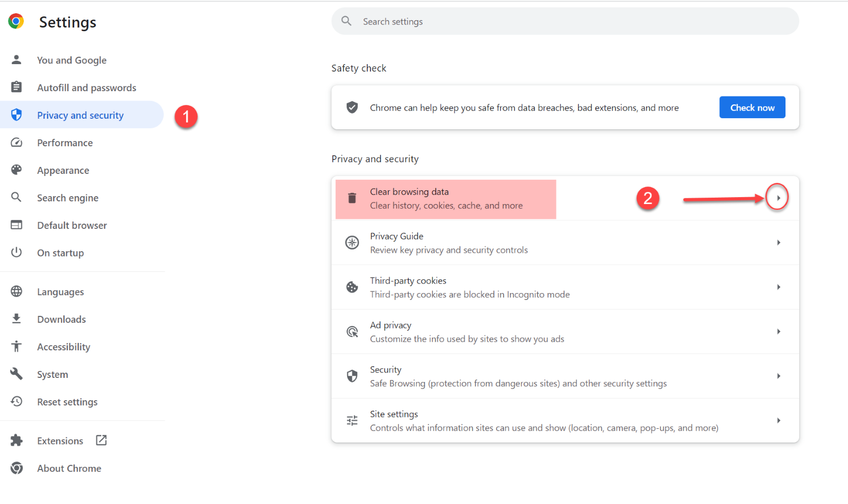The width and height of the screenshot is (848, 504).
Task: Open the Performance settings section
Action: point(65,143)
